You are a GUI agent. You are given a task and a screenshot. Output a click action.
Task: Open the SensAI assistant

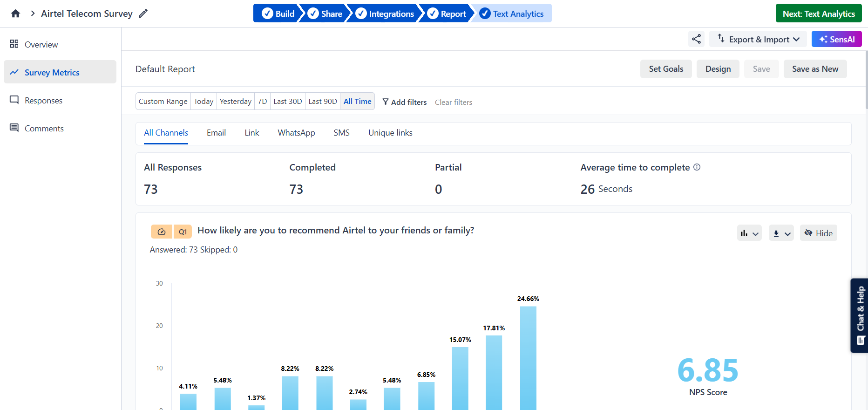pos(836,39)
